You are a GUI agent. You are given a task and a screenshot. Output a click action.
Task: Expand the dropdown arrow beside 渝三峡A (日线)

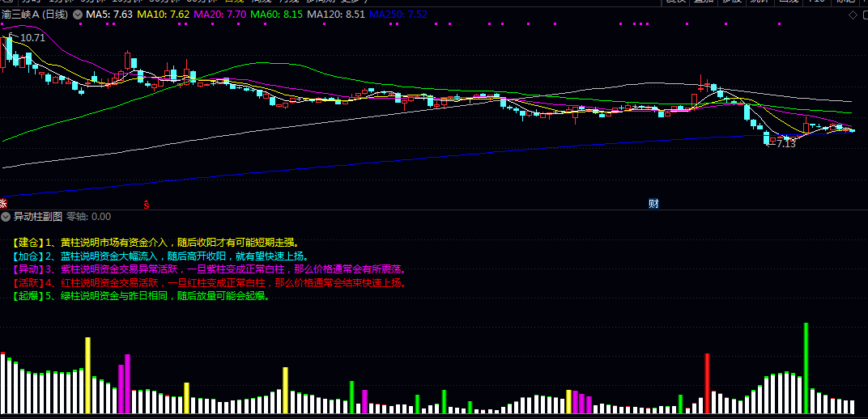point(77,15)
